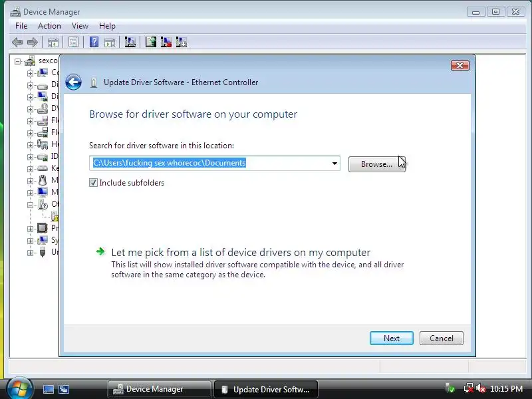This screenshot has width=532, height=399.
Task: Select the Display adapters icon in the tree
Action: coord(43,96)
